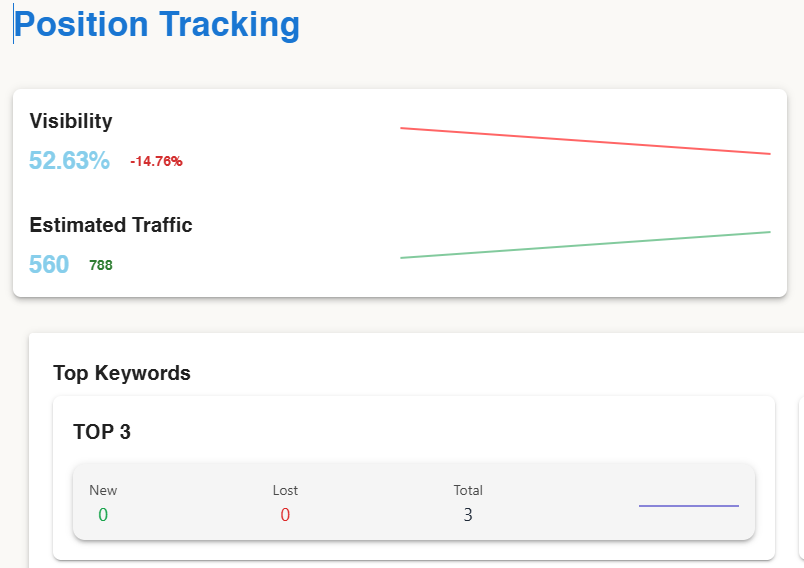Click the red Lost keywords count

[285, 515]
